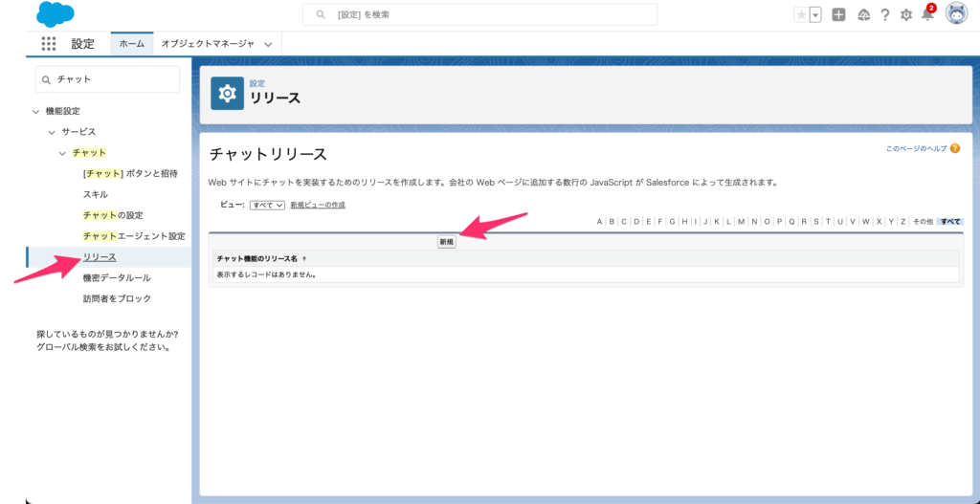Open スキル in the sidebar
Image resolution: width=980 pixels, height=504 pixels.
pos(95,194)
